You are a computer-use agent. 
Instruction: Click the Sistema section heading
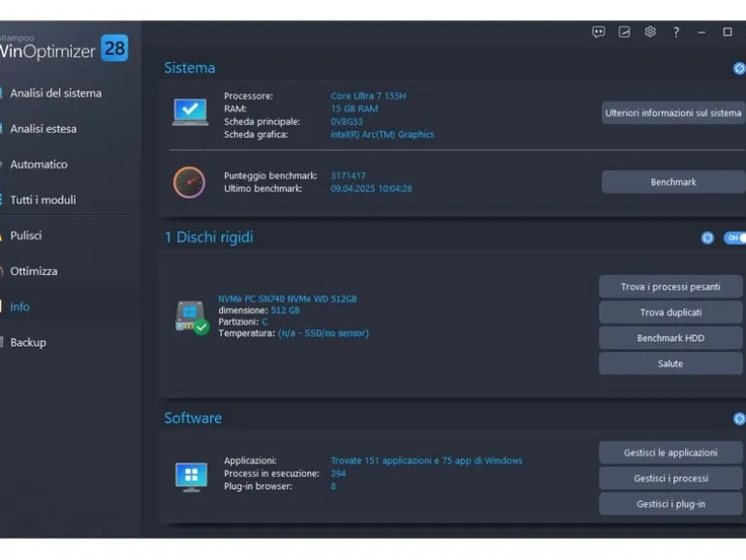pyautogui.click(x=189, y=68)
